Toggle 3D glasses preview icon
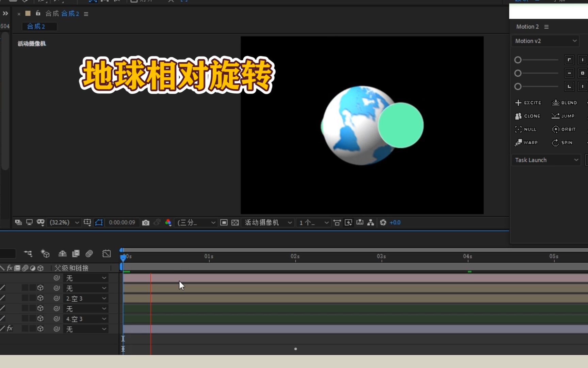Image resolution: width=588 pixels, height=368 pixels. click(x=40, y=223)
